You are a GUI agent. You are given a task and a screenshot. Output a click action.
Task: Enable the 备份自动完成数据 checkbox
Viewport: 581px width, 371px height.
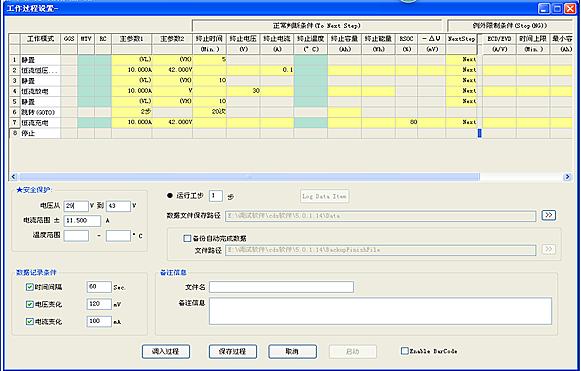[x=187, y=238]
